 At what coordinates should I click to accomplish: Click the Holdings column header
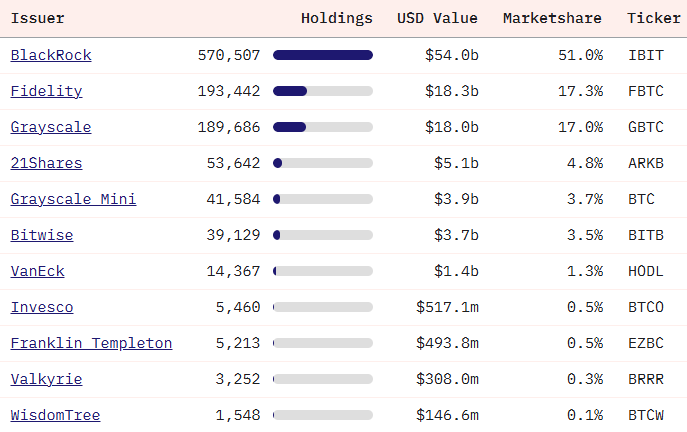click(x=336, y=18)
